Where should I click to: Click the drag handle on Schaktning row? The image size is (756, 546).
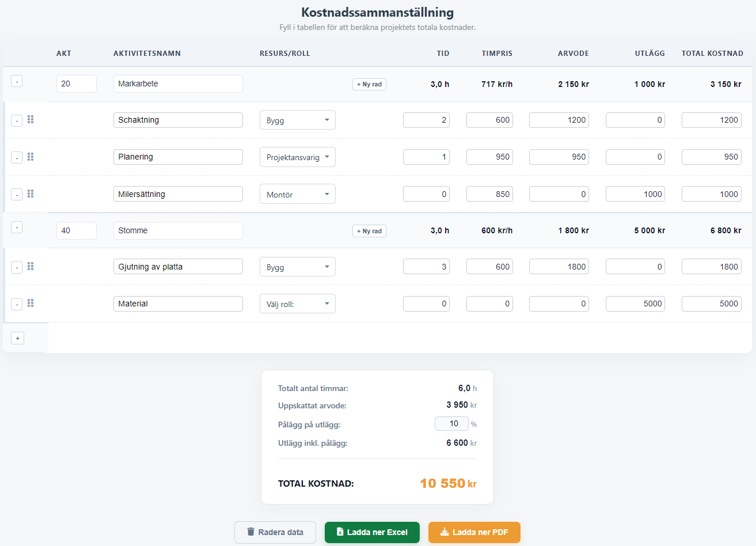point(31,120)
